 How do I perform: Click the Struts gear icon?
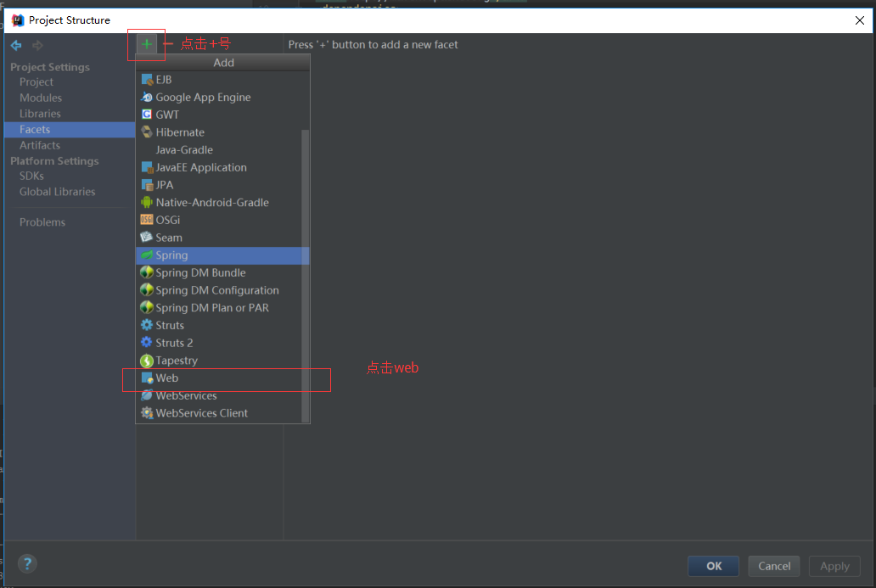click(147, 325)
